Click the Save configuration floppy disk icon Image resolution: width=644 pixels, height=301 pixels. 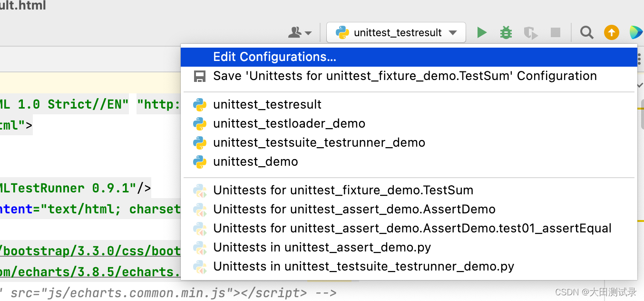pyautogui.click(x=200, y=76)
